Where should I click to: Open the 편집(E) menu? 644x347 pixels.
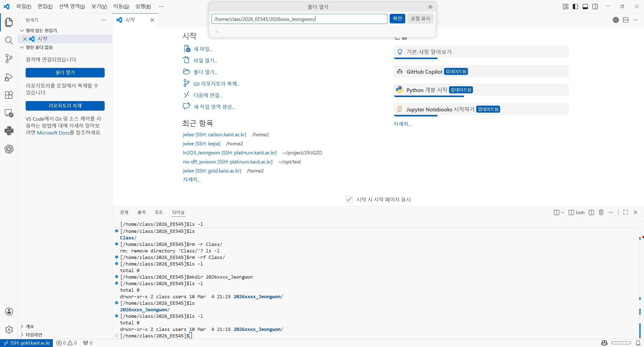45,7
